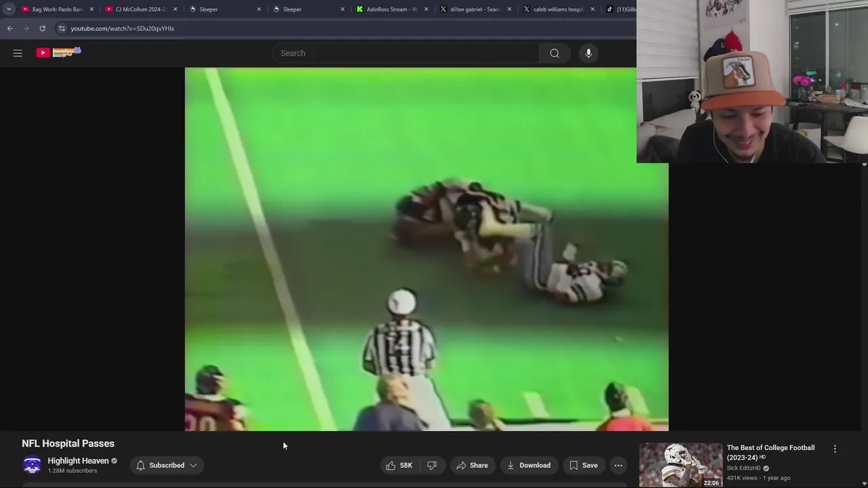Close the Bag Work tab

coord(92,9)
